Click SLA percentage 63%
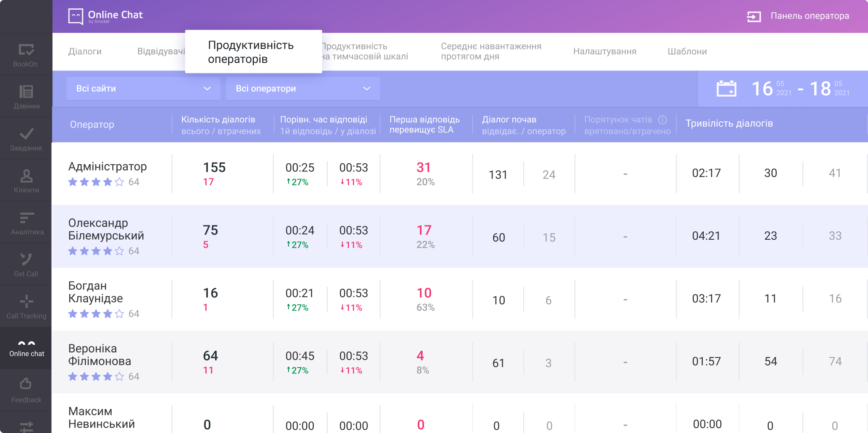 (425, 307)
